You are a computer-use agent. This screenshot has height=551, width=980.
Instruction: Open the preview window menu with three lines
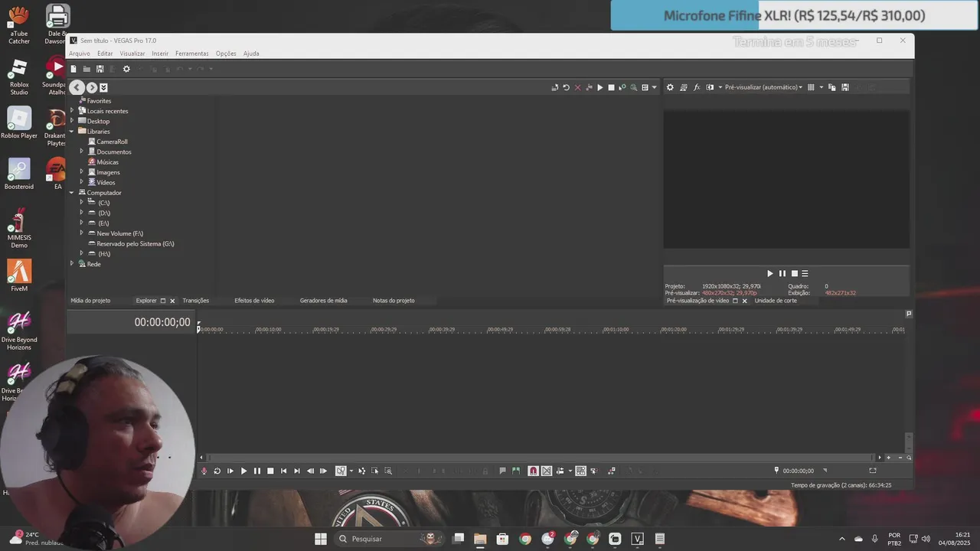(805, 273)
